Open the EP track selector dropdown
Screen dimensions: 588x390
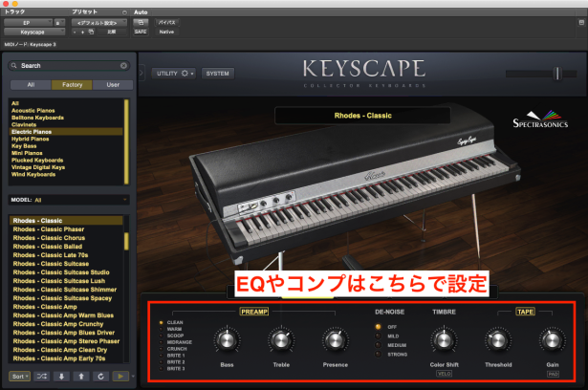pos(28,23)
